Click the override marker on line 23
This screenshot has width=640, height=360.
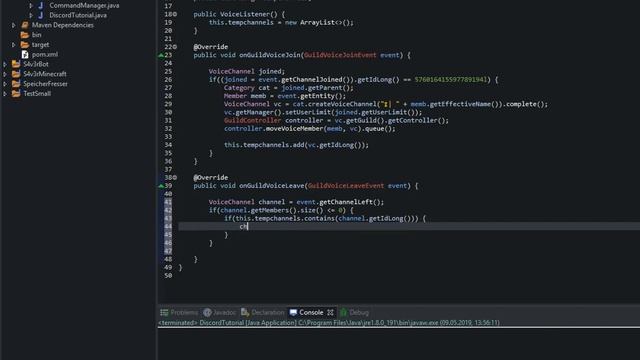[x=161, y=55]
